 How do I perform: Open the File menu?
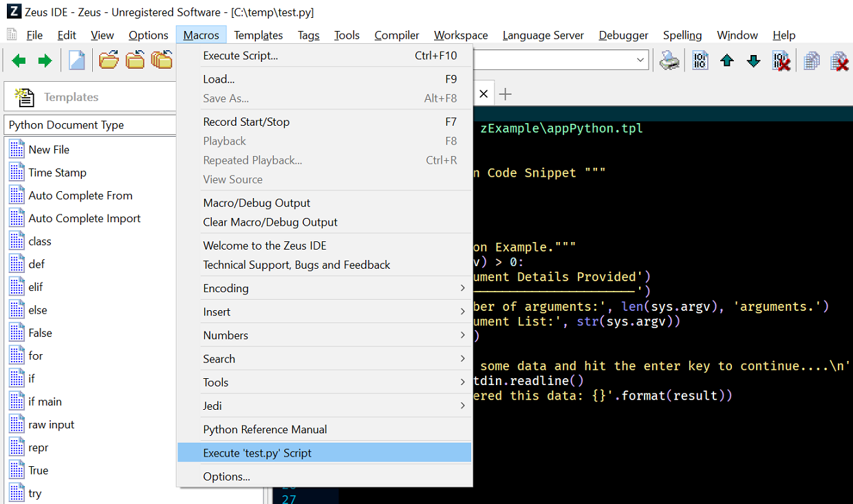point(34,35)
